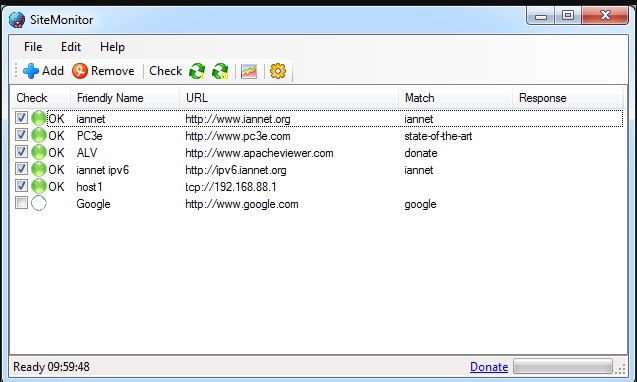Sort by the URL column header

click(x=289, y=98)
